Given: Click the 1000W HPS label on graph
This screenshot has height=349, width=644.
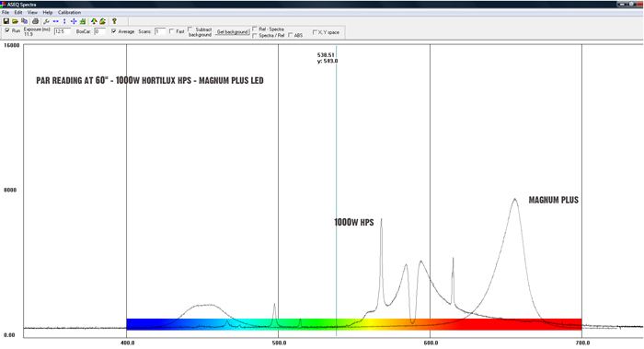Looking at the screenshot, I should (x=354, y=223).
